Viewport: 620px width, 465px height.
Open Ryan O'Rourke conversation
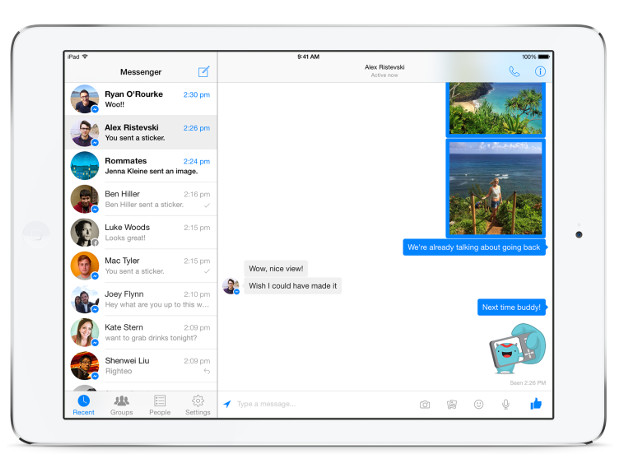[x=141, y=99]
